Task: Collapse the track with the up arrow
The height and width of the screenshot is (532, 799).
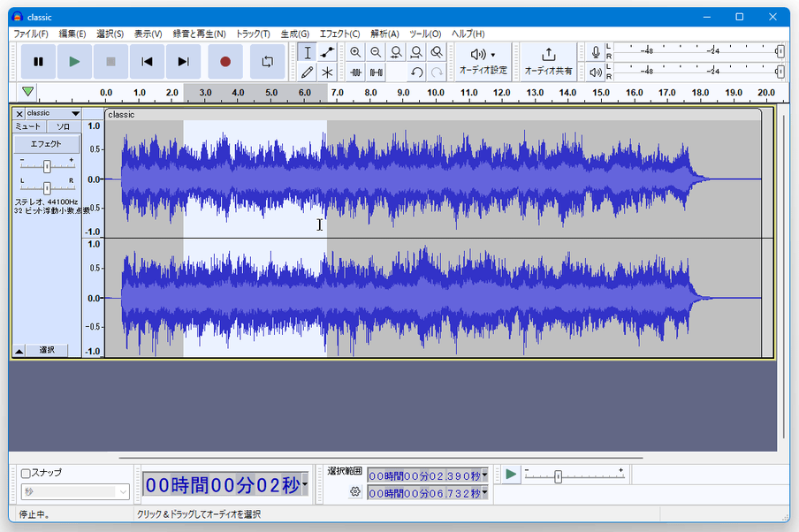Action: 19,351
